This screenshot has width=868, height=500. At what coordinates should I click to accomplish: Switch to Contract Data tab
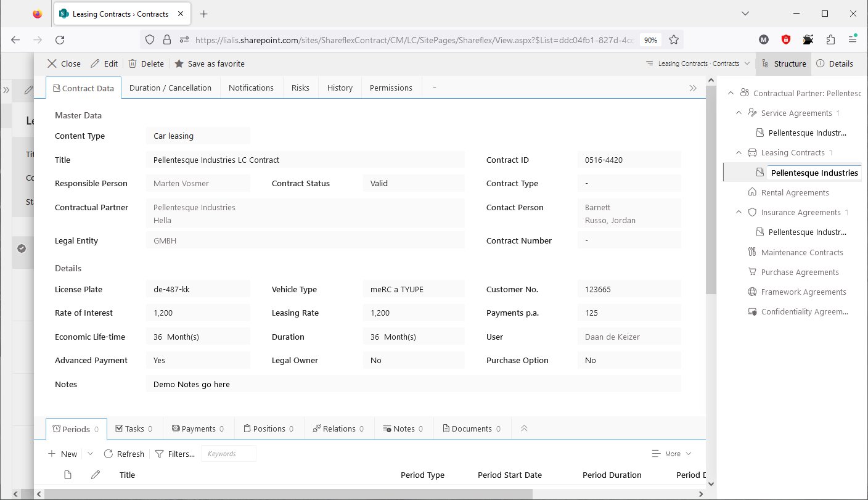click(x=83, y=88)
